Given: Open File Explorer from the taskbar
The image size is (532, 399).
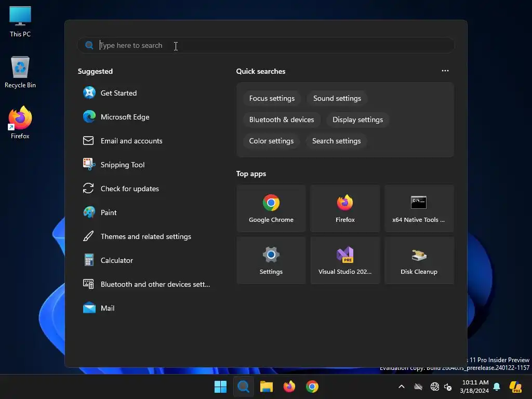Looking at the screenshot, I should tap(267, 387).
